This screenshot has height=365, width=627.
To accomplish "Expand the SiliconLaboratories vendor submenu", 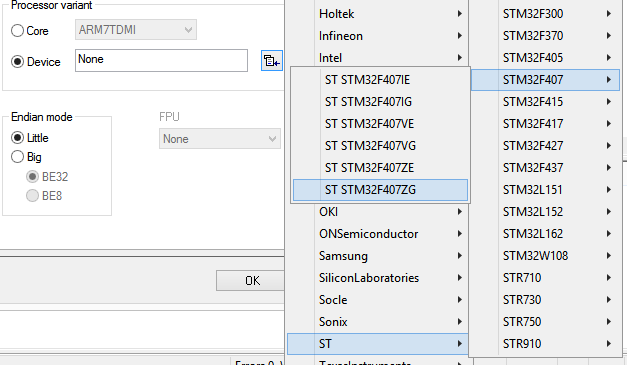I will (x=378, y=278).
